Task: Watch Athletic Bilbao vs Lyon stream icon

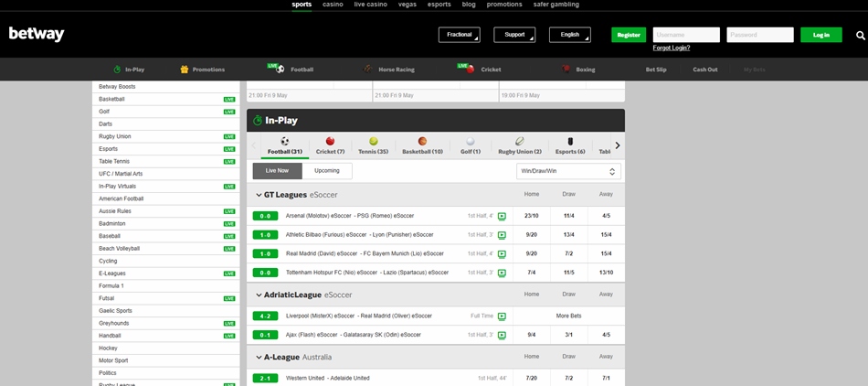Action: pyautogui.click(x=502, y=235)
